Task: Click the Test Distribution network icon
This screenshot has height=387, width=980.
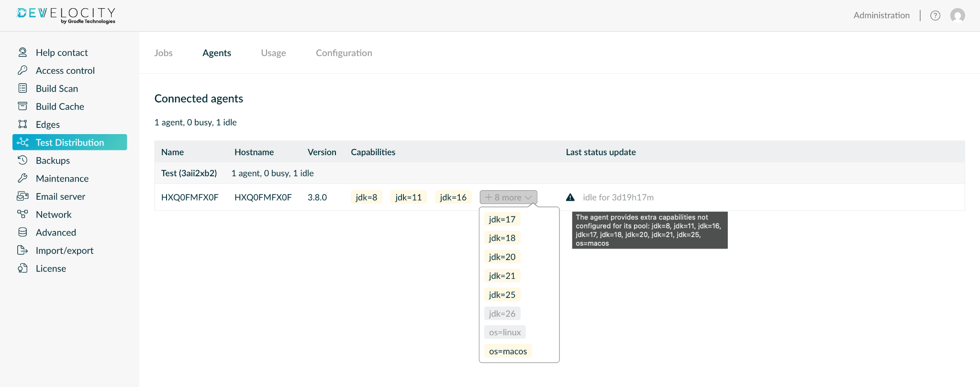Action: 22,142
